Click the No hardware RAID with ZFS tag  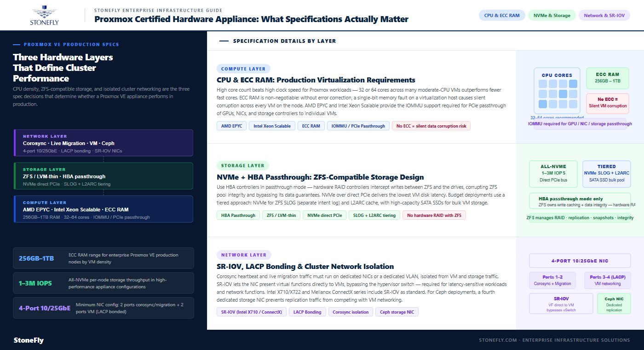click(x=434, y=215)
